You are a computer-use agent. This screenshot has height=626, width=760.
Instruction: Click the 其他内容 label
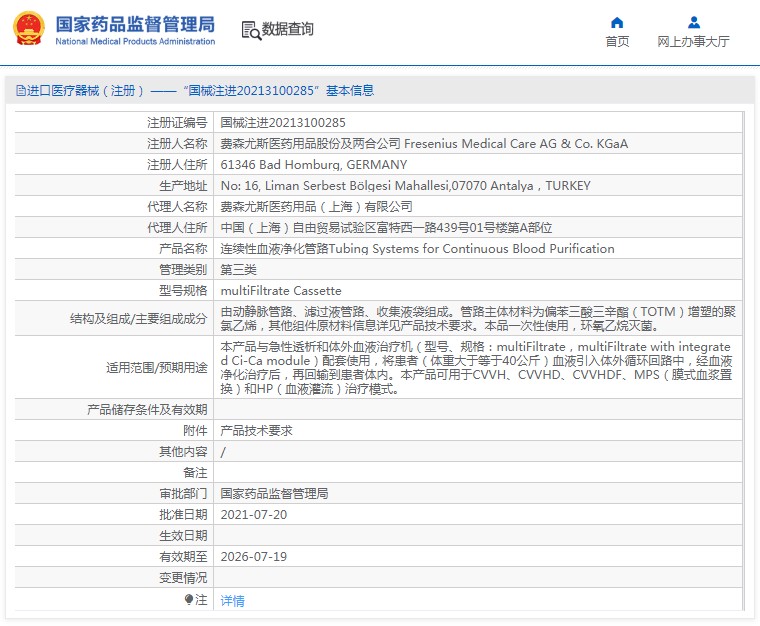[x=183, y=452]
